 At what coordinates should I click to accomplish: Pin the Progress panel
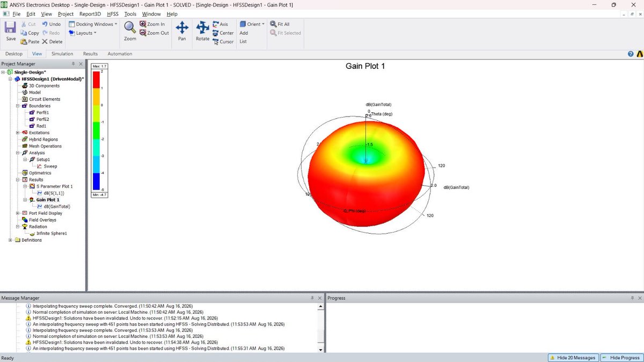pos(632,298)
